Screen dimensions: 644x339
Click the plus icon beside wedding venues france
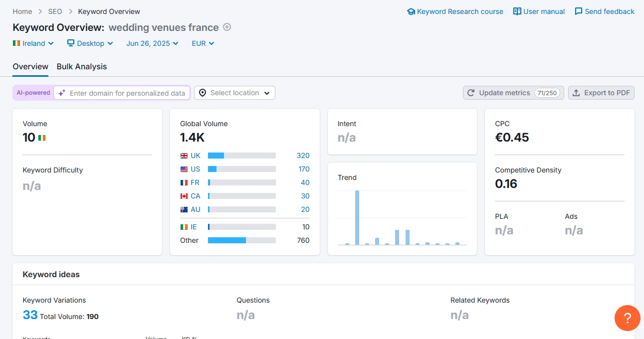pos(227,27)
